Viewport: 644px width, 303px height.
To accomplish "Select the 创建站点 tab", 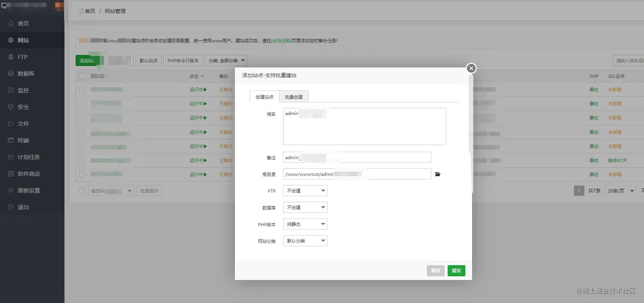I will pyautogui.click(x=265, y=97).
